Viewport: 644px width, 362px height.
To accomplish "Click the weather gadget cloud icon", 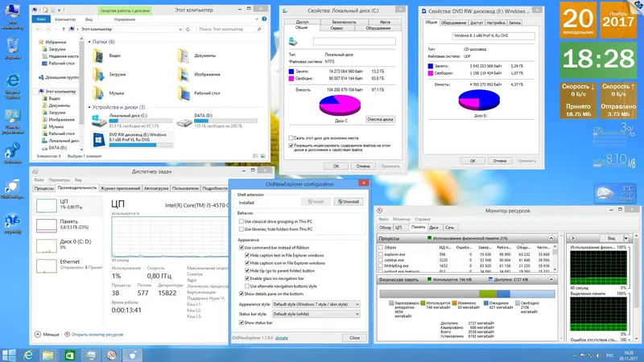I will 605,192.
